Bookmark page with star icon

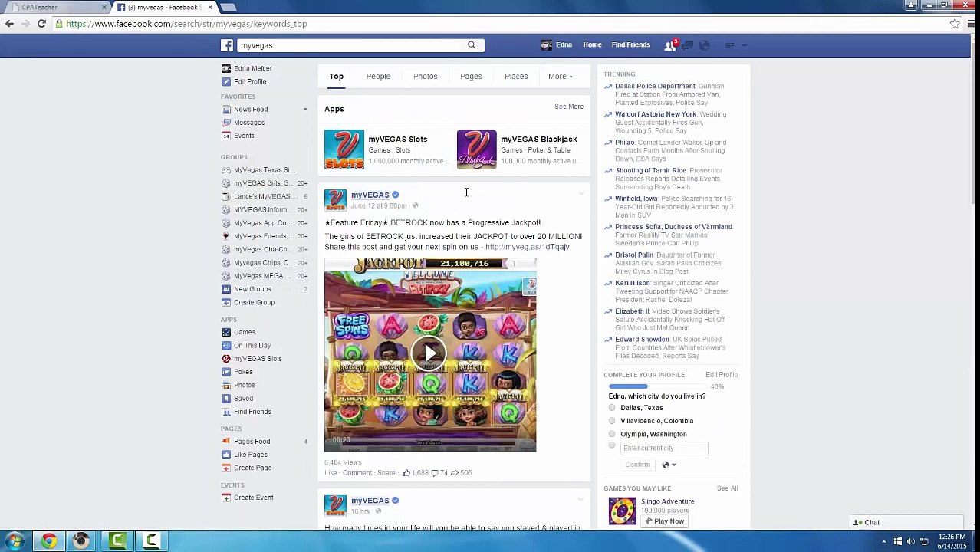[x=955, y=24]
